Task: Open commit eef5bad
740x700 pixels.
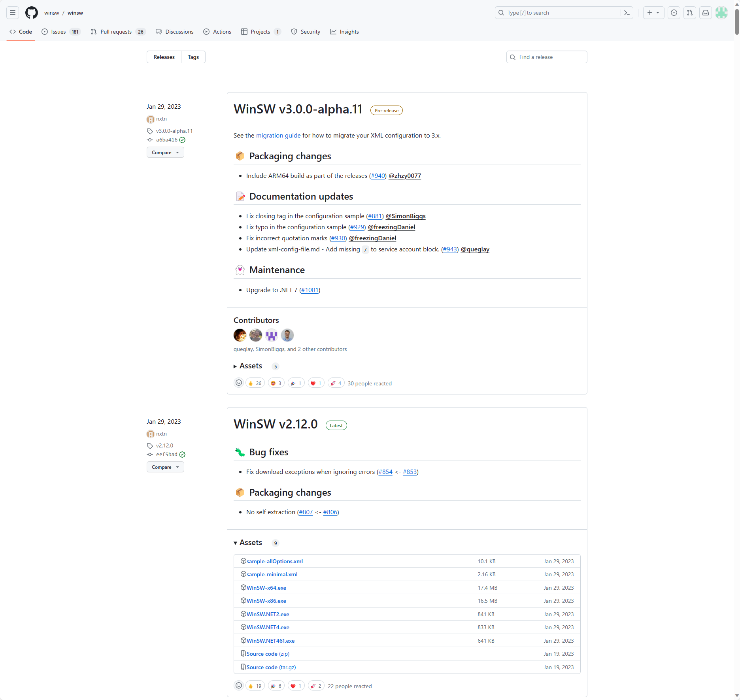Action: (167, 455)
